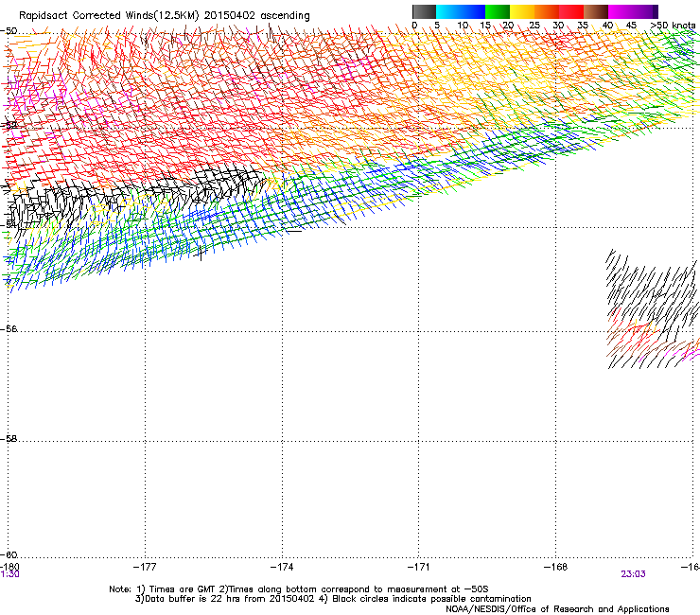Click the green 15–20 knots legend segment
This screenshot has width=700, height=615.
[x=498, y=11]
